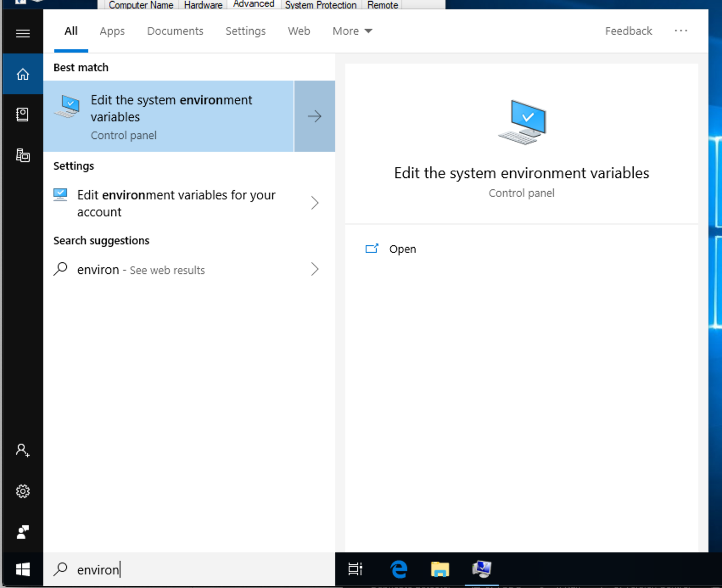The height and width of the screenshot is (588, 722).
Task: Open the three-dots options menu
Action: click(681, 31)
